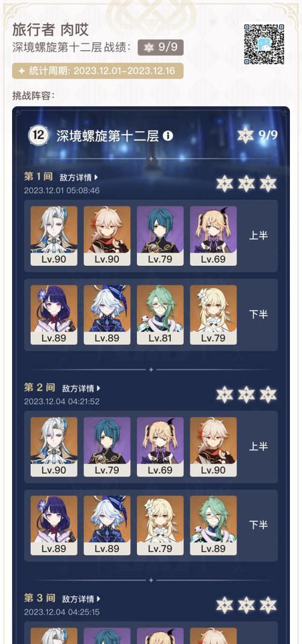Select the first star of chamber 第2间
The height and width of the screenshot is (644, 302).
(x=225, y=394)
